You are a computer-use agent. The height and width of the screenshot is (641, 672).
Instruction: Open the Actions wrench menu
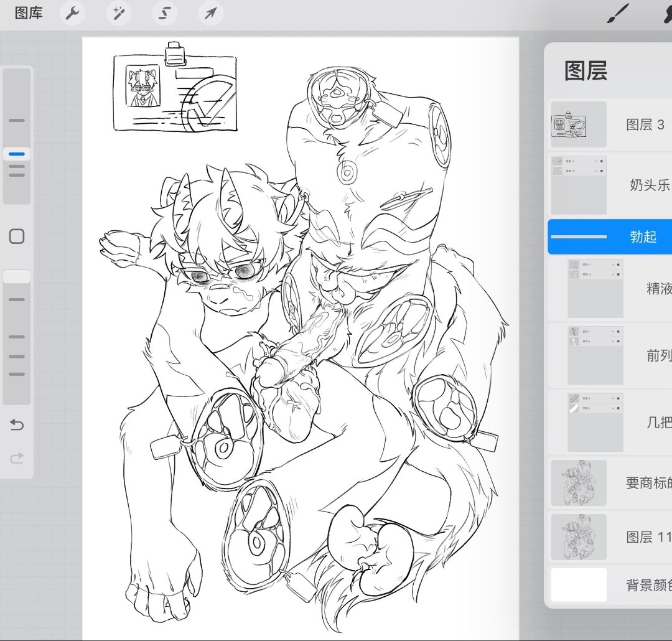(x=72, y=13)
